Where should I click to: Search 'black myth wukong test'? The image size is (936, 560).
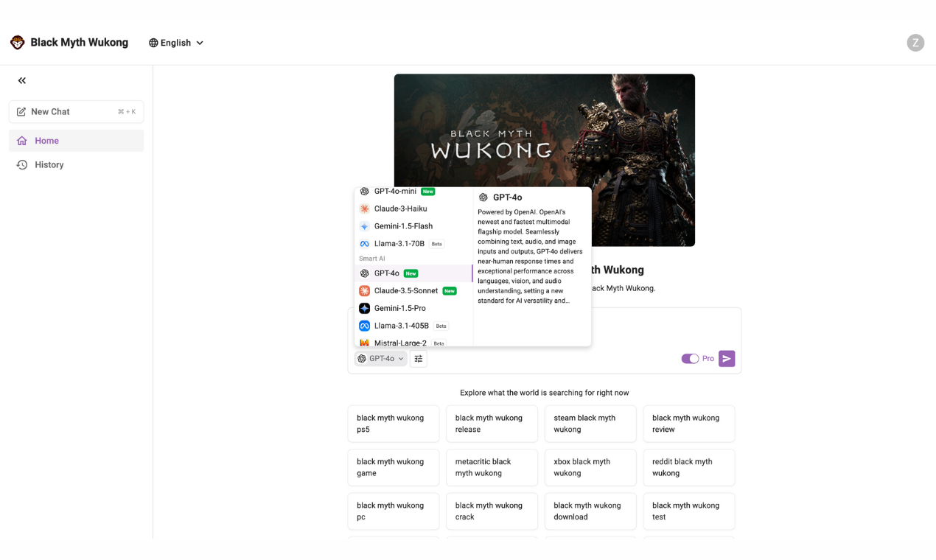[x=689, y=511]
